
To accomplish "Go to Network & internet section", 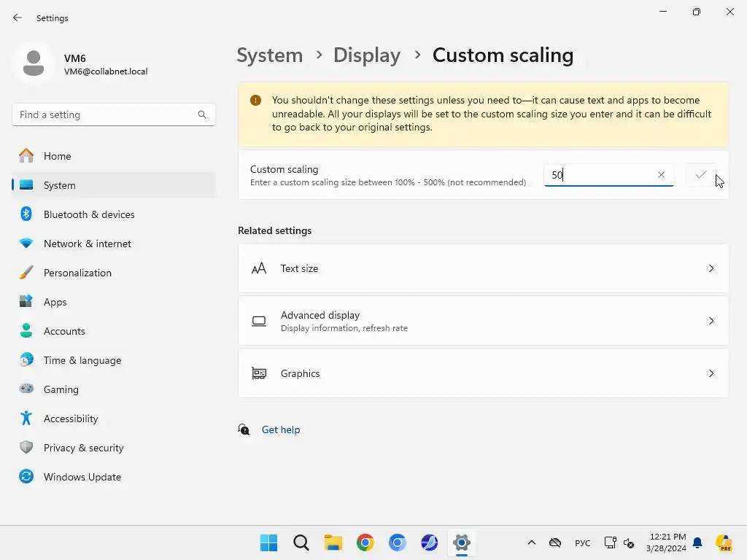I will [88, 244].
